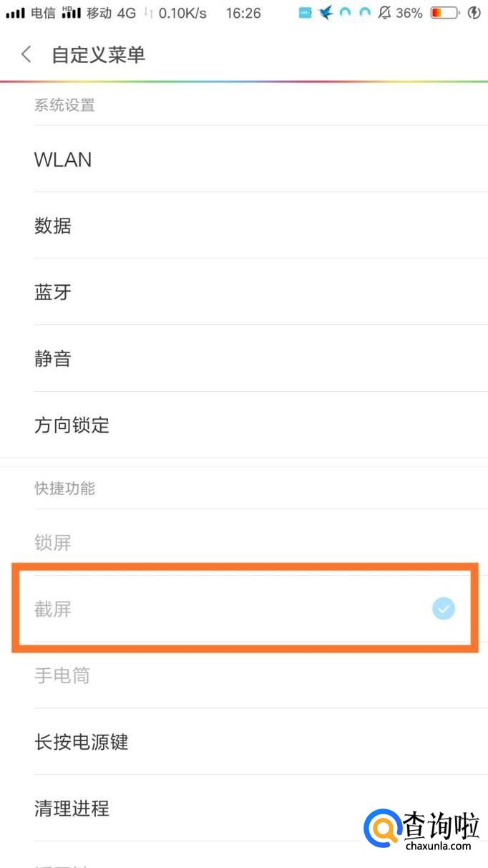Select the 数据 menu option
Image resolution: width=488 pixels, height=868 pixels.
(53, 226)
